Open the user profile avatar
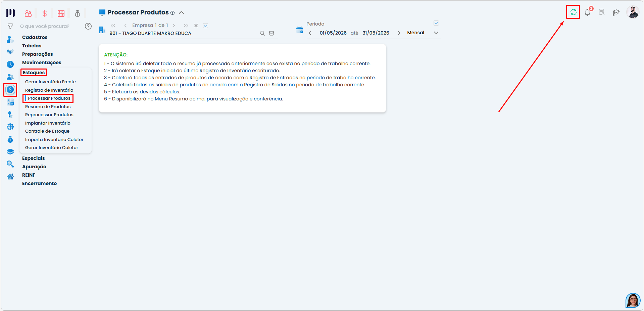644x311 pixels. pos(633,12)
